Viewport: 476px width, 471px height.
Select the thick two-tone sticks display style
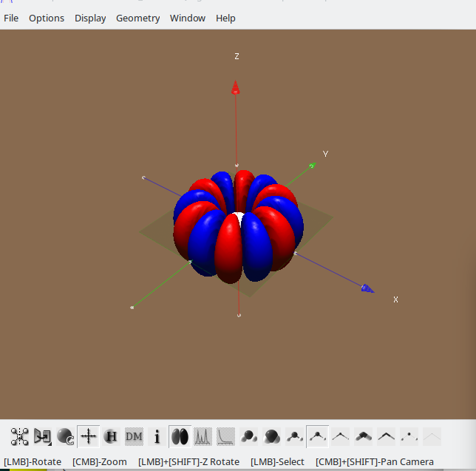click(363, 436)
